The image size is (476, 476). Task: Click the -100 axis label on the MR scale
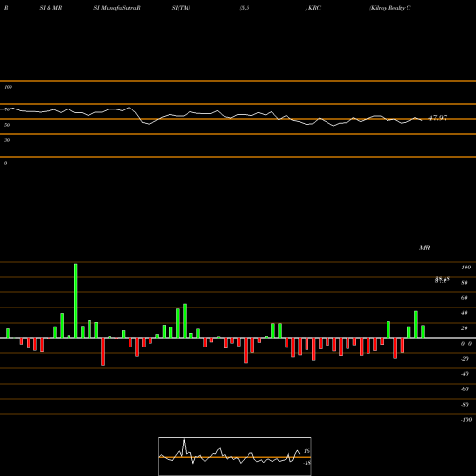[x=466, y=420]
